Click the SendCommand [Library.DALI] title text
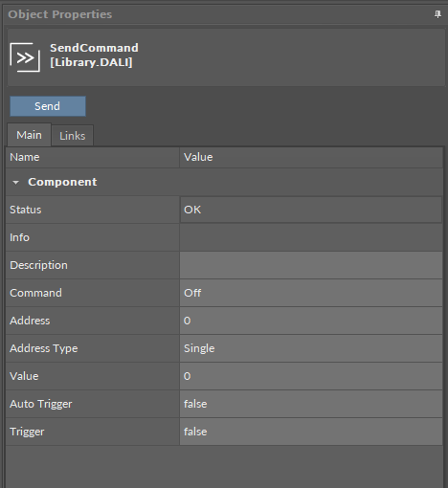448x488 pixels. tap(94, 55)
